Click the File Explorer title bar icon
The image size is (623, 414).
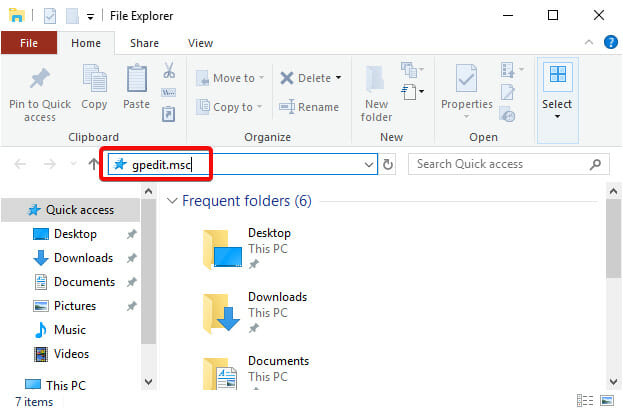(17, 15)
